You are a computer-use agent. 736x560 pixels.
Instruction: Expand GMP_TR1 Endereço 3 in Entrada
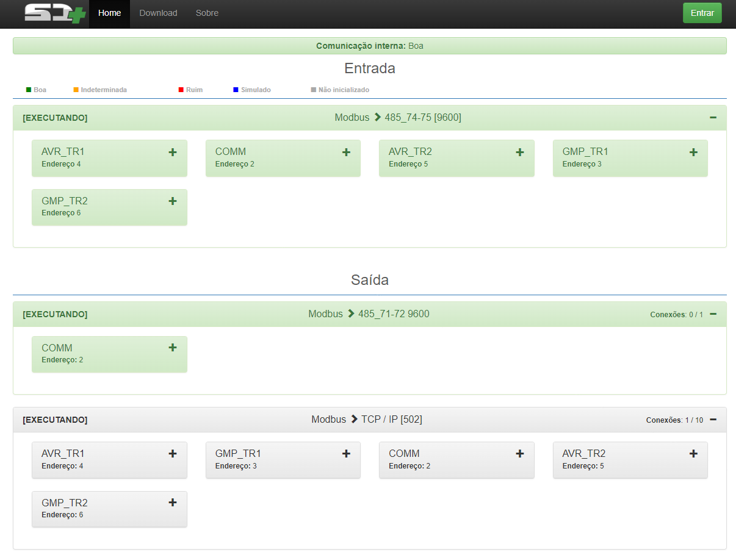pos(693,152)
